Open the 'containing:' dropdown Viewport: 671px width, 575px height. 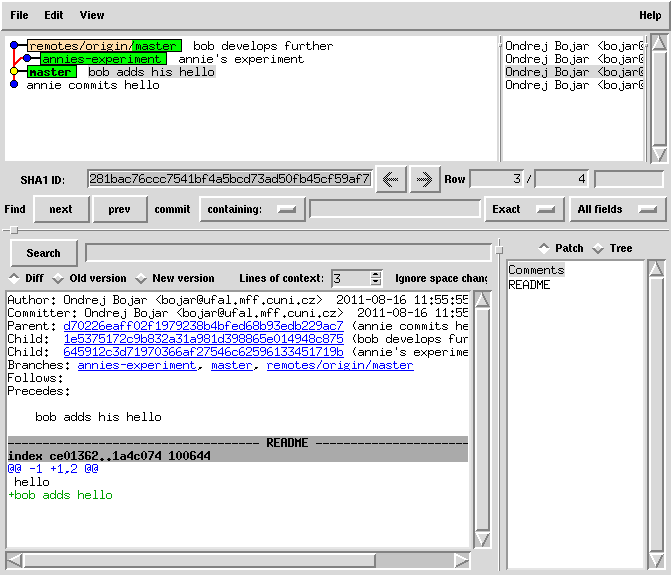click(252, 209)
